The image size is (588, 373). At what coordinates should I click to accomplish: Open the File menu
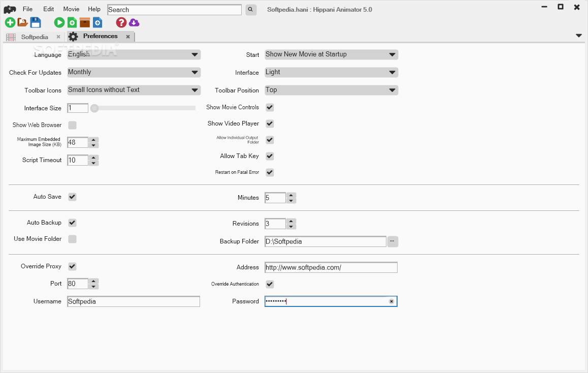click(27, 9)
